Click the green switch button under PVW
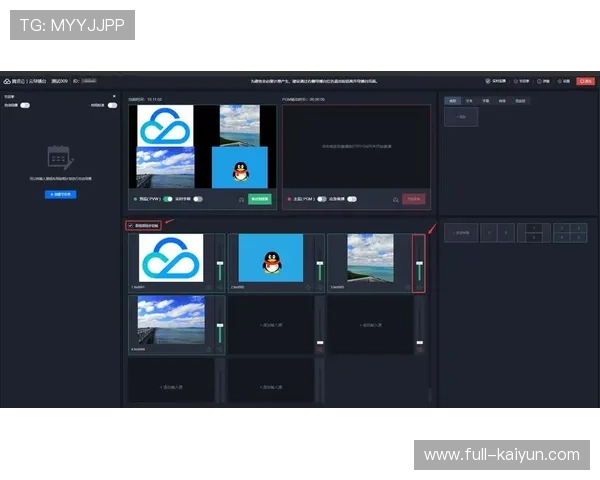600x480 pixels. 259,199
